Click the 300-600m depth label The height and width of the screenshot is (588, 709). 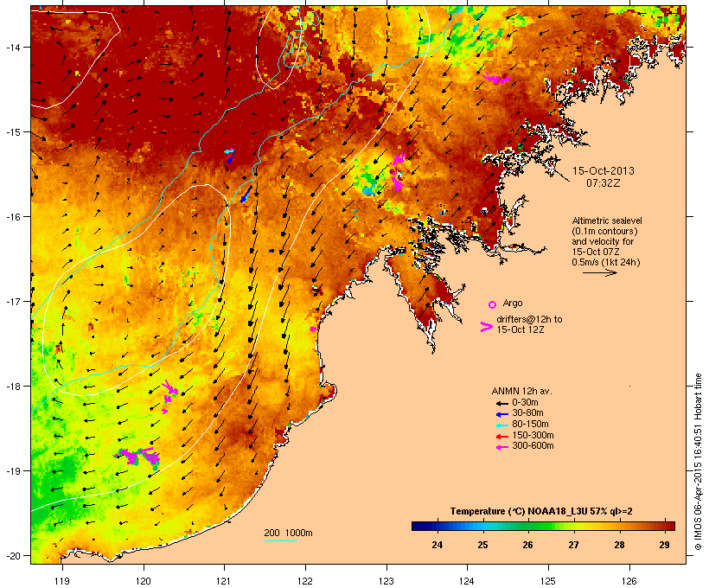pos(533,446)
